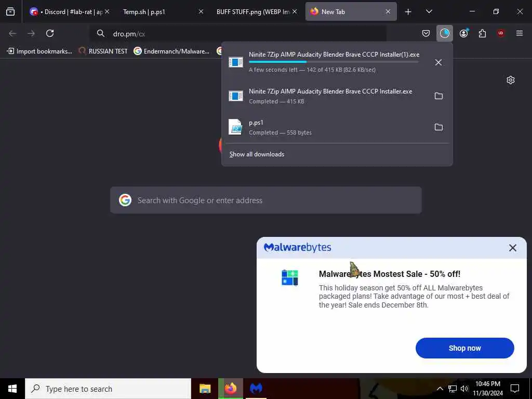Click Show all downloads

[257, 154]
